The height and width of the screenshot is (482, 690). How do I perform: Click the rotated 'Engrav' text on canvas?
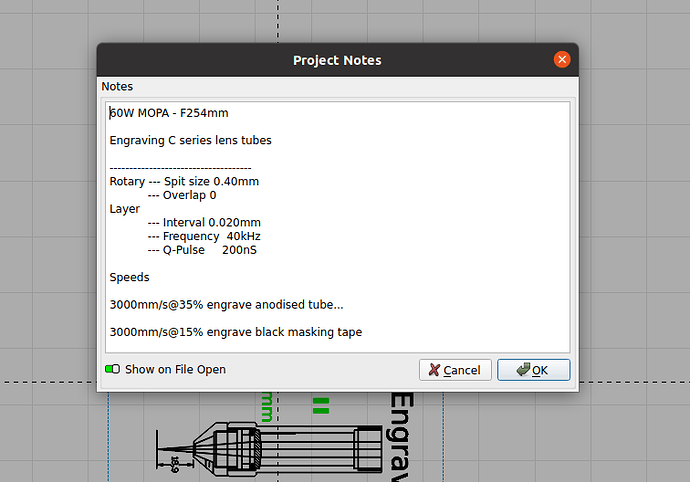(x=401, y=437)
